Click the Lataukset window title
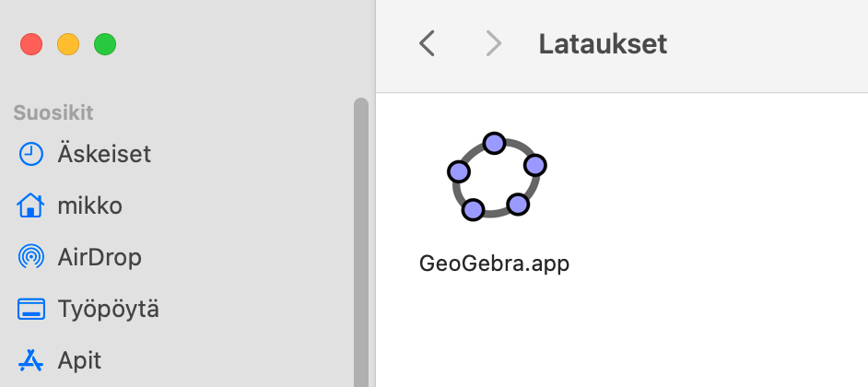 pyautogui.click(x=603, y=43)
